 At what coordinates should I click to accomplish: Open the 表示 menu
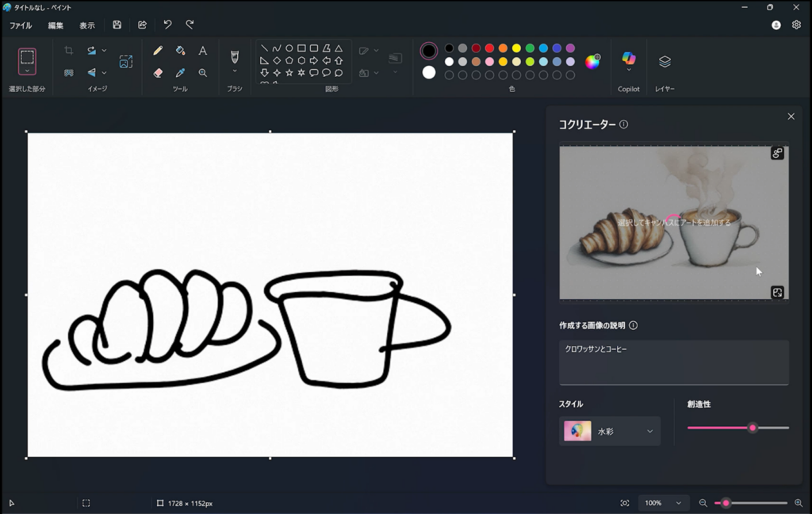86,25
